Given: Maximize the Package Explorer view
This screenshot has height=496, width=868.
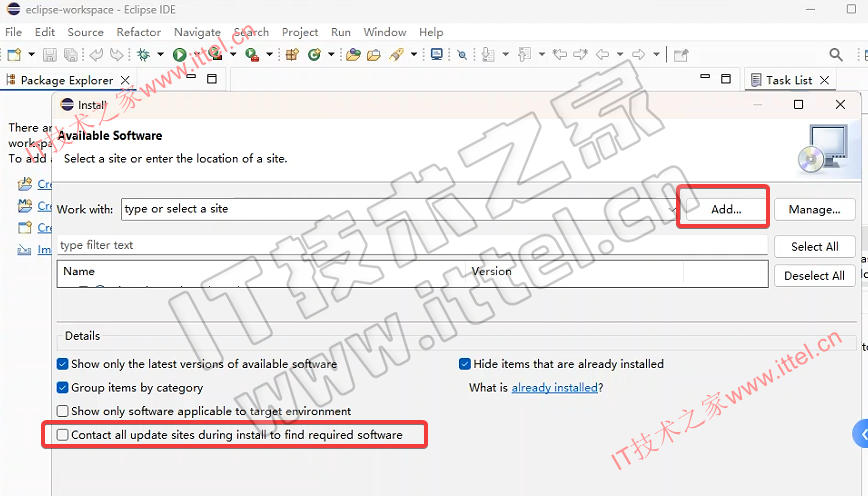Looking at the screenshot, I should (x=211, y=79).
